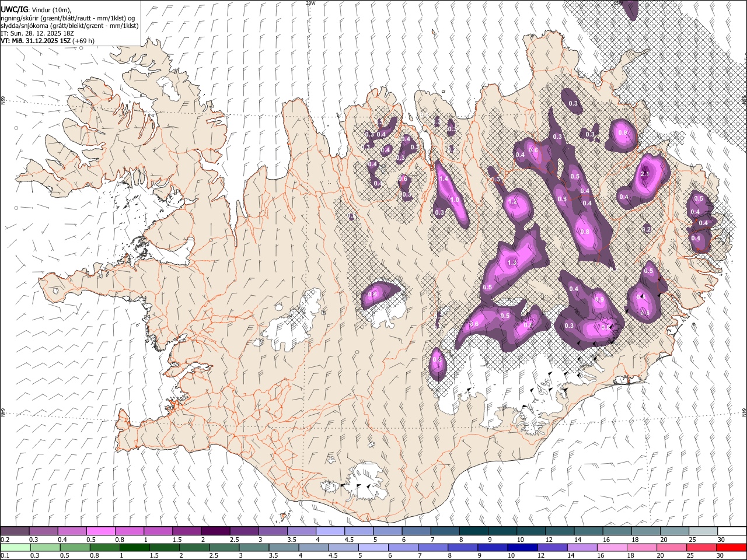Select the 'IT: Sun. 28. 12. 2025 18Z' line

37,33
